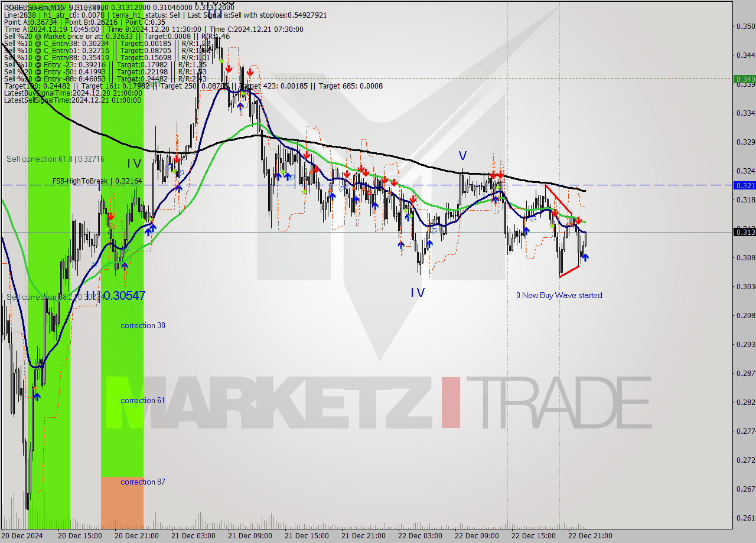Image resolution: width=756 pixels, height=543 pixels.
Task: Click the '21 Dec 03:00' time axis label
Action: (x=193, y=536)
